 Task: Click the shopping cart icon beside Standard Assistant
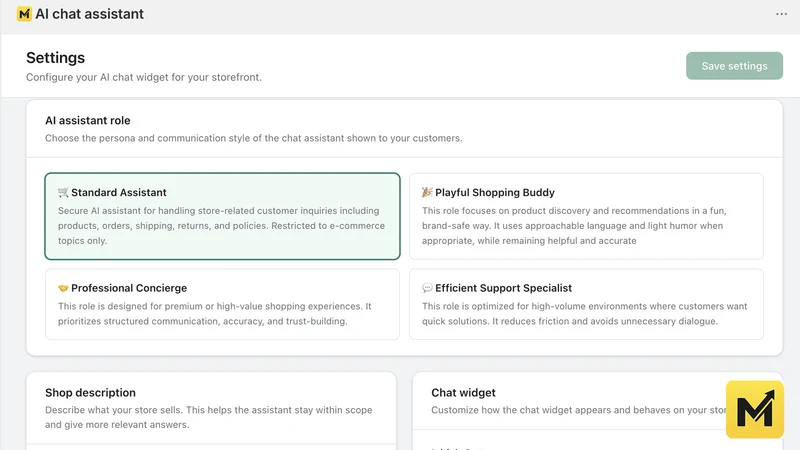tap(63, 192)
